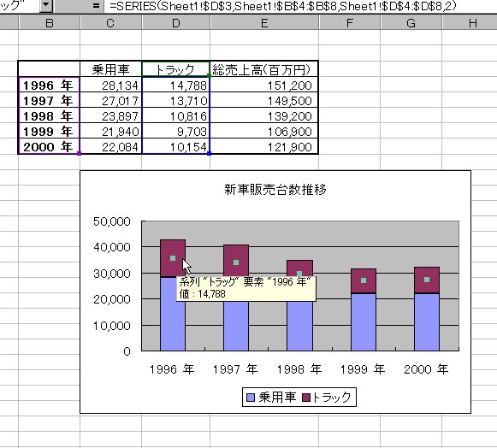Select cell with value 151,200
Viewport: 497px width, 448px height.
(264, 85)
